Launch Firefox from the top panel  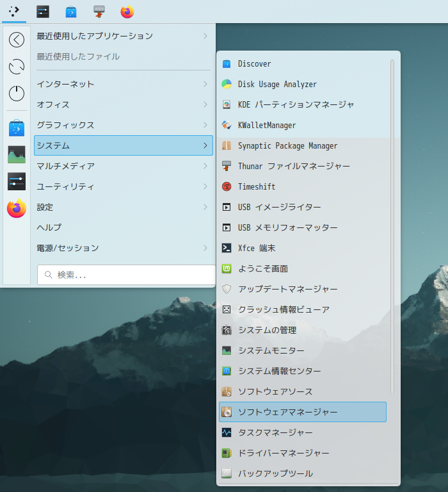tap(127, 12)
